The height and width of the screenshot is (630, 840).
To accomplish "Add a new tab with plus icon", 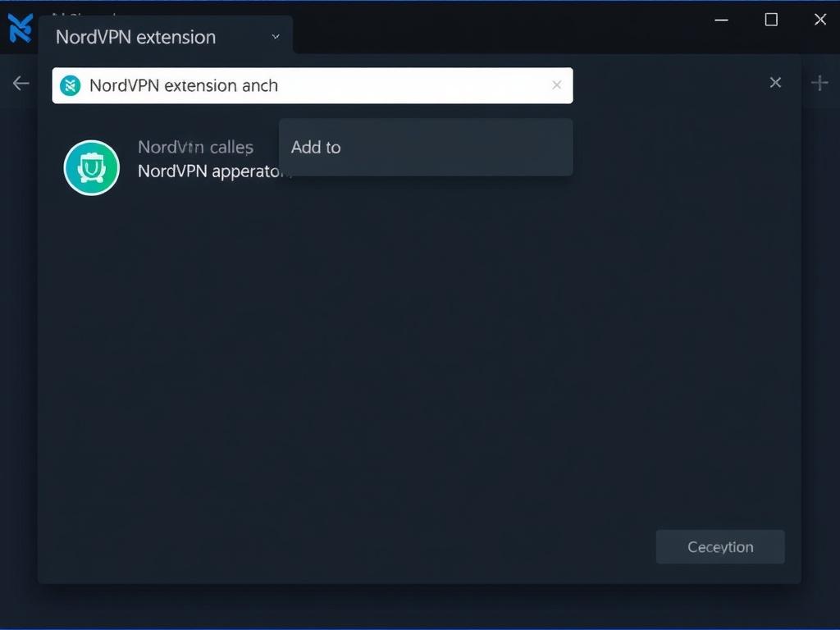I will tap(819, 83).
